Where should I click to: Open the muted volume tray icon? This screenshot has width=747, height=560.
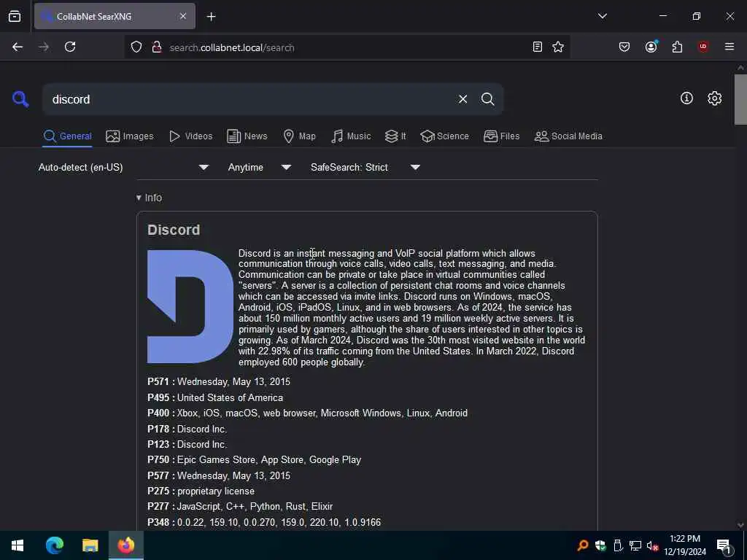[x=652, y=545]
